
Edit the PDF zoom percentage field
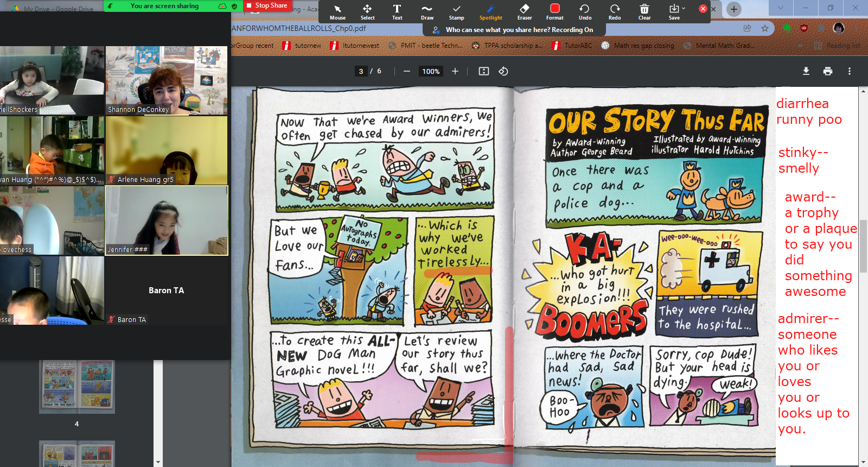click(431, 71)
